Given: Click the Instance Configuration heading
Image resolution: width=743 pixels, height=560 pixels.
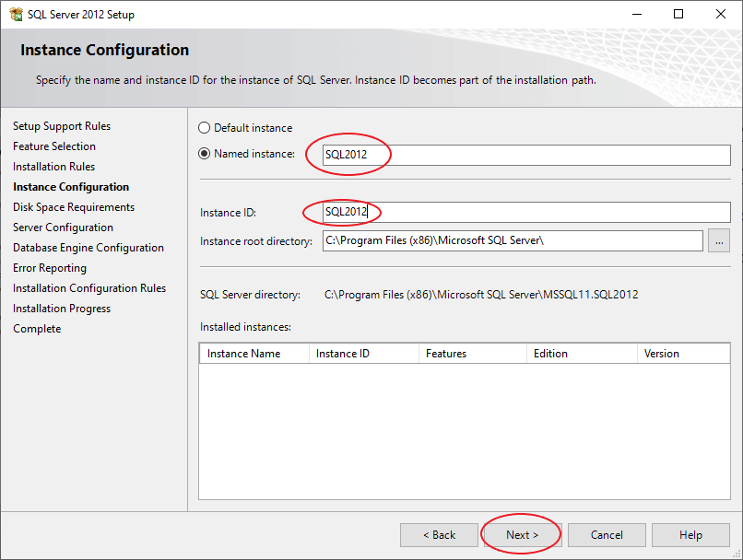Looking at the screenshot, I should tap(105, 50).
